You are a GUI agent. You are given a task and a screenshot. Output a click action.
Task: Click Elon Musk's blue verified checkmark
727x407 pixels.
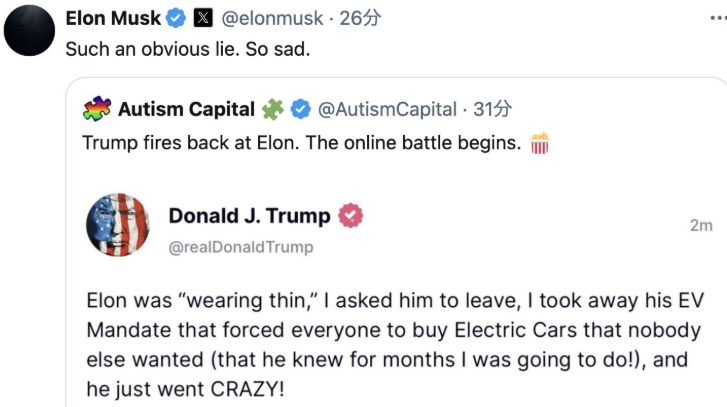point(176,19)
